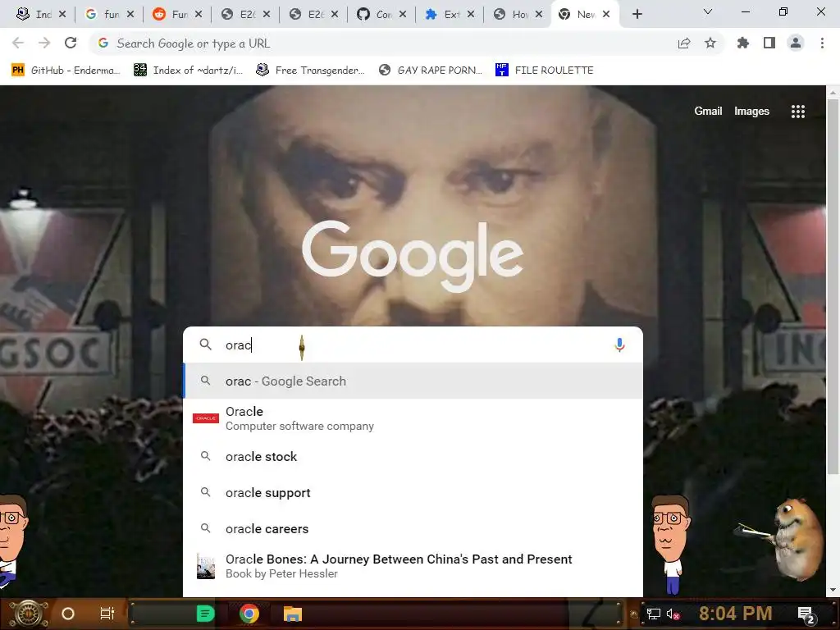Click the Oracle Bones book cover thumbnail
This screenshot has height=630, width=840.
pyautogui.click(x=206, y=566)
